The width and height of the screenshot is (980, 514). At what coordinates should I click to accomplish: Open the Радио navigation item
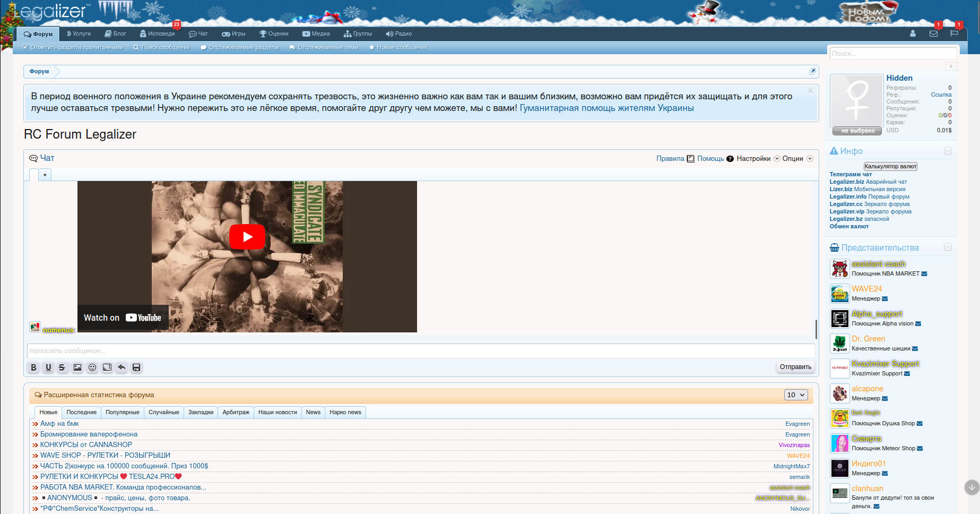point(399,33)
